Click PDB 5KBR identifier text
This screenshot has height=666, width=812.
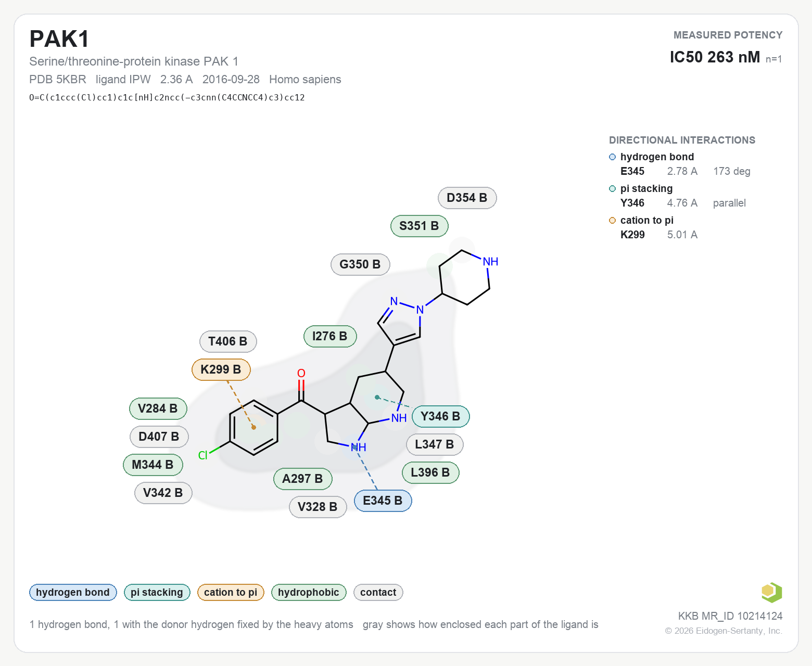[58, 80]
